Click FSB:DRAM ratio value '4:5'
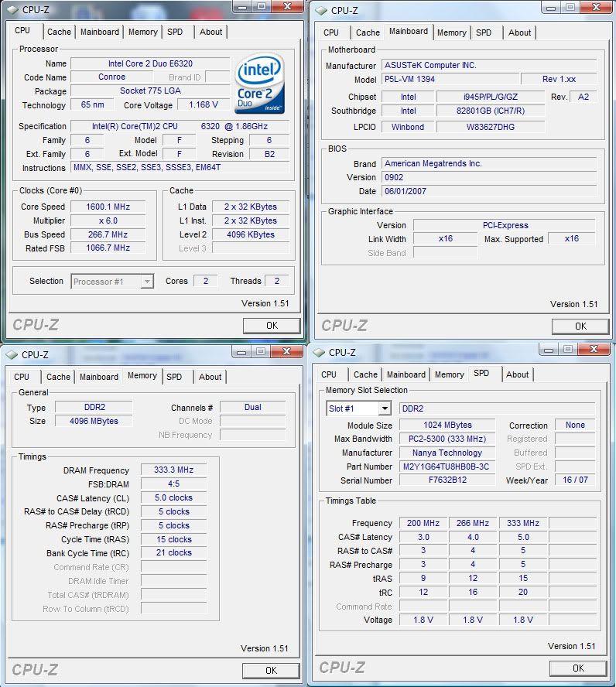Screen dimensions: 616x687 (173, 484)
